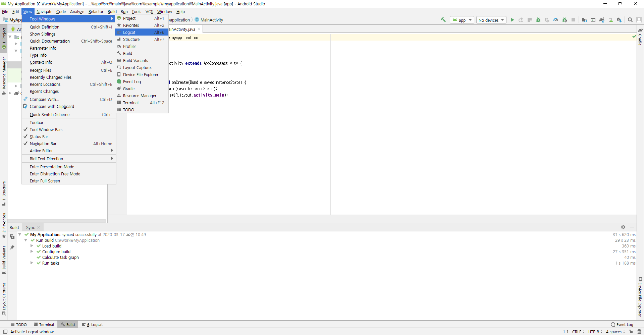Expand the Active Editor submenu
The height and width of the screenshot is (335, 644).
(69, 151)
